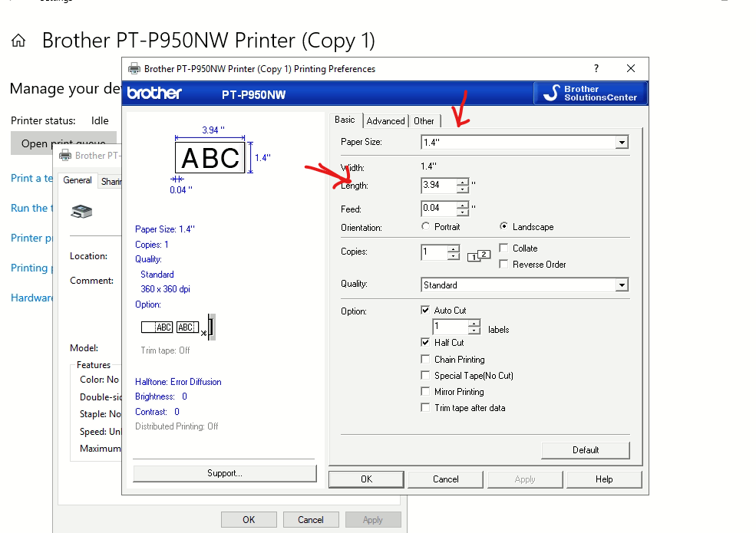Click Help in Printing Preferences

coord(604,479)
